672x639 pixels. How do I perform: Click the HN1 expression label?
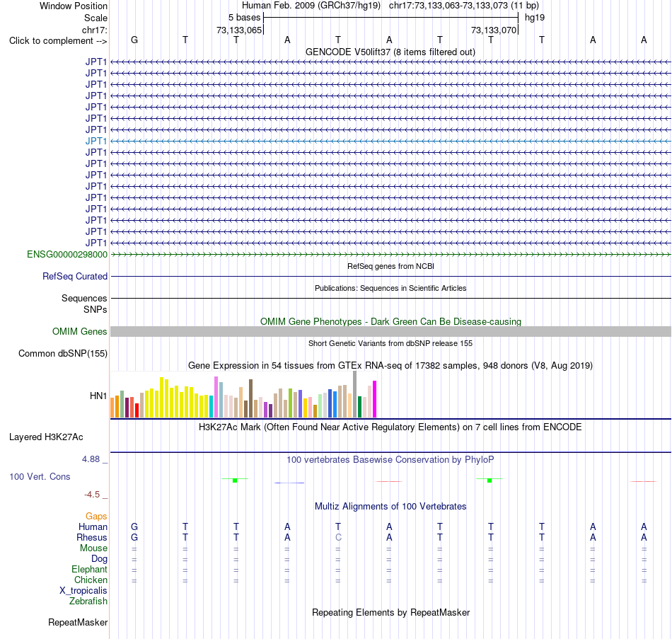pyautogui.click(x=98, y=396)
